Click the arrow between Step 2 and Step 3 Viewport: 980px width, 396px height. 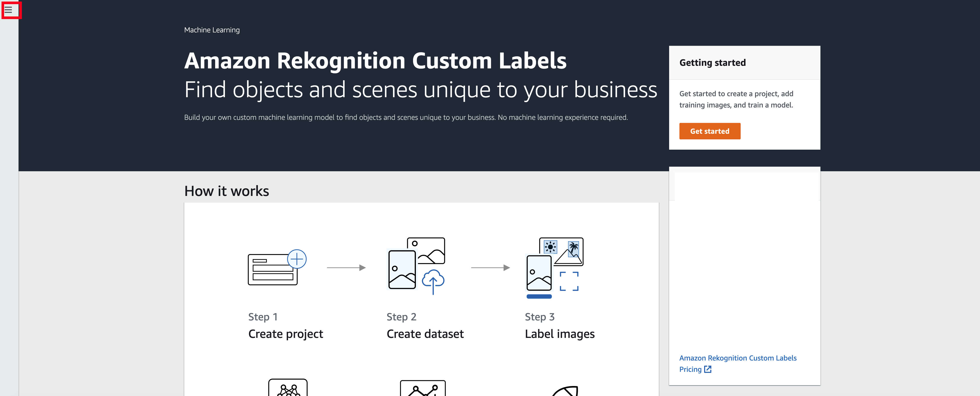pos(490,267)
